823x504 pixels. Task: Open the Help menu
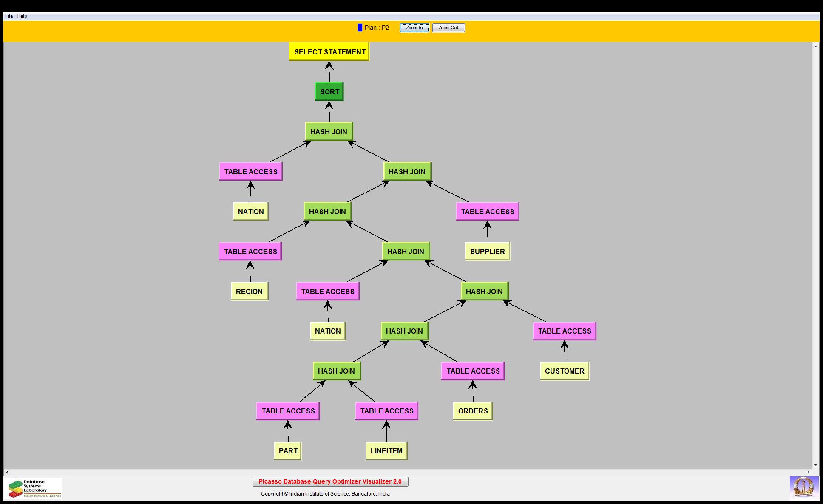pyautogui.click(x=22, y=16)
